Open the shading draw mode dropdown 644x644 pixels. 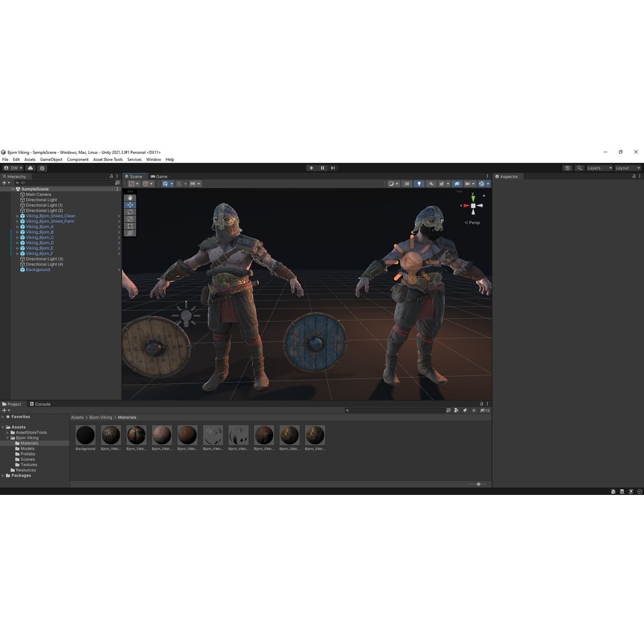(393, 184)
